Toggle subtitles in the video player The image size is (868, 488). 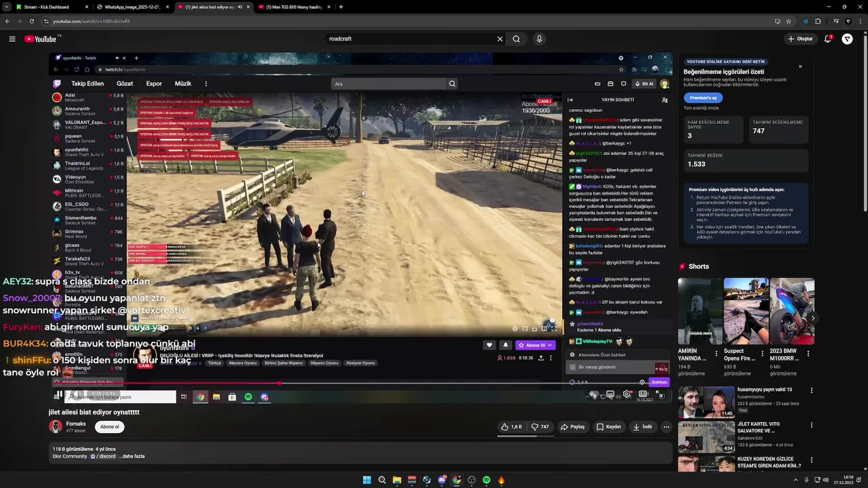click(610, 394)
